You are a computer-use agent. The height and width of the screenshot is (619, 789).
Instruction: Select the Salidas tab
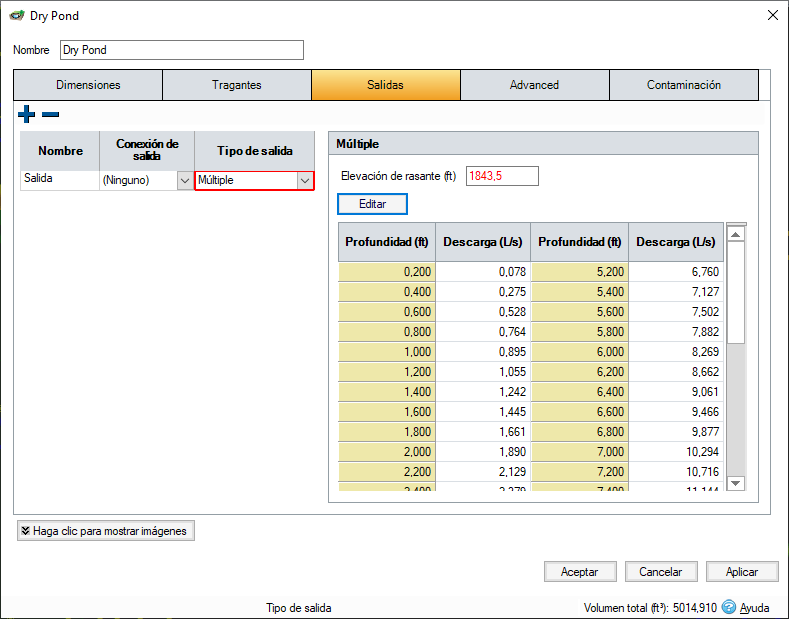point(385,85)
